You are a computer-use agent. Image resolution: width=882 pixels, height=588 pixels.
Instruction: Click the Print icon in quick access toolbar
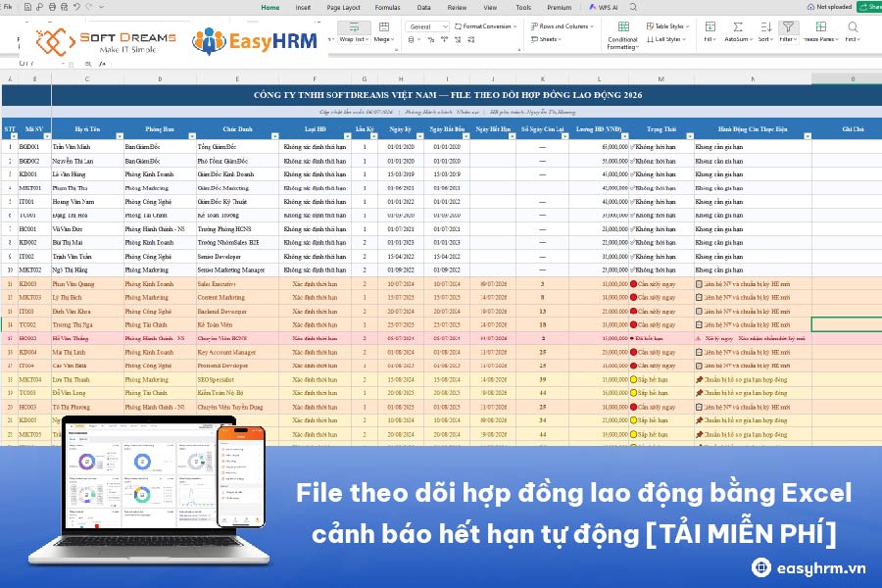[52, 7]
